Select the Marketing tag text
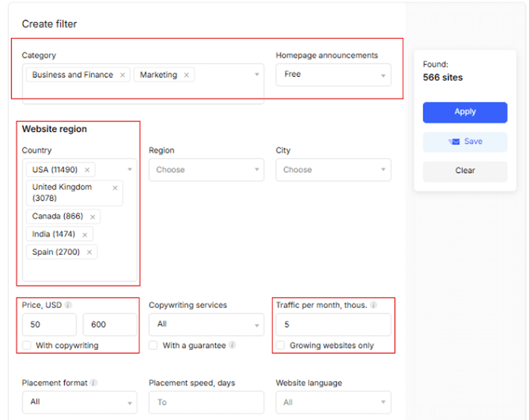Viewport: 529px width, 420px height. (159, 75)
